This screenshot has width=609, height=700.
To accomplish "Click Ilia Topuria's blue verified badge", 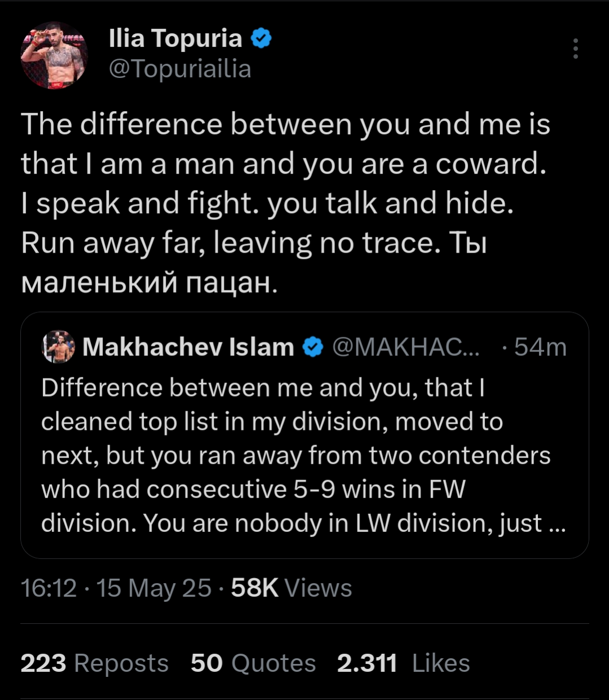I will pos(261,39).
